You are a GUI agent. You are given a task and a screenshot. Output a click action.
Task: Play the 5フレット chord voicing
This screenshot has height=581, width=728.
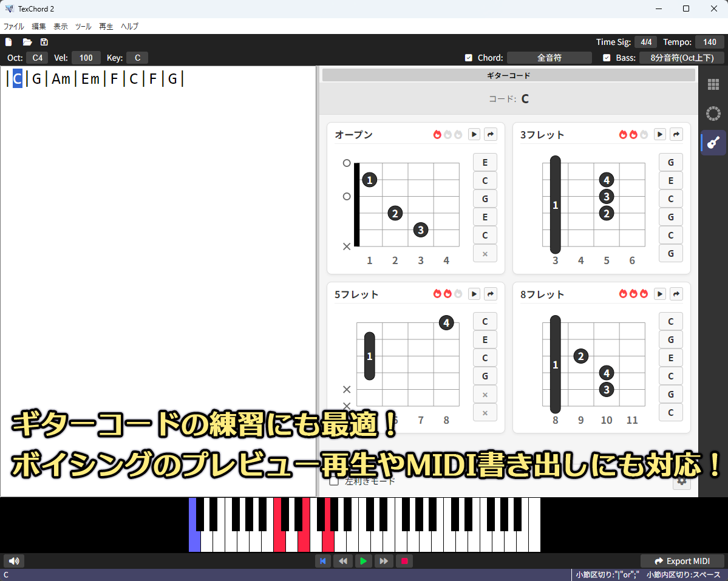(x=474, y=294)
